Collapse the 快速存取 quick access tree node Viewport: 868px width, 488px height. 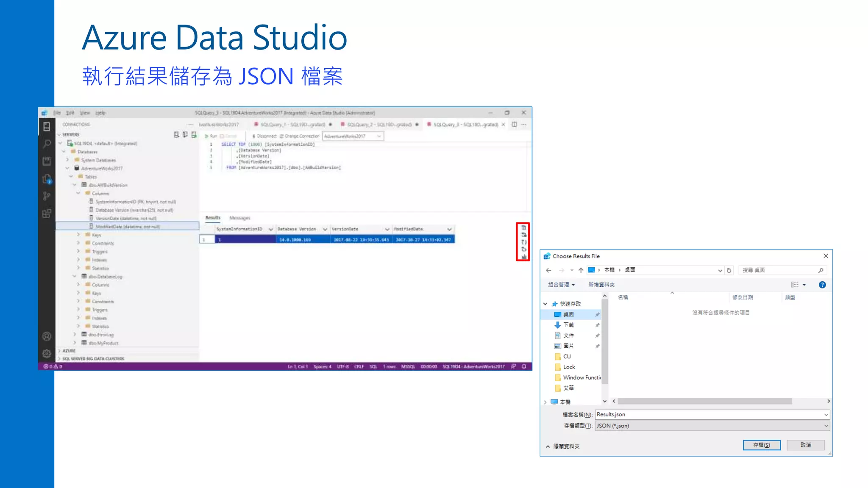tap(545, 304)
